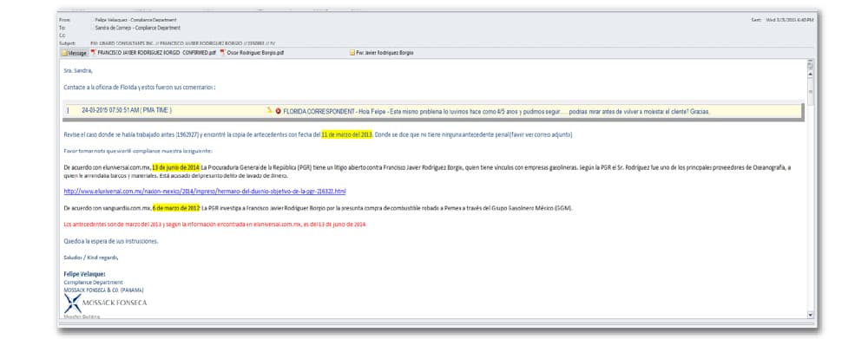The width and height of the screenshot is (868, 339).
Task: Open attached message Fw: Javier Rodriguez Borgio
Action: [381, 53]
